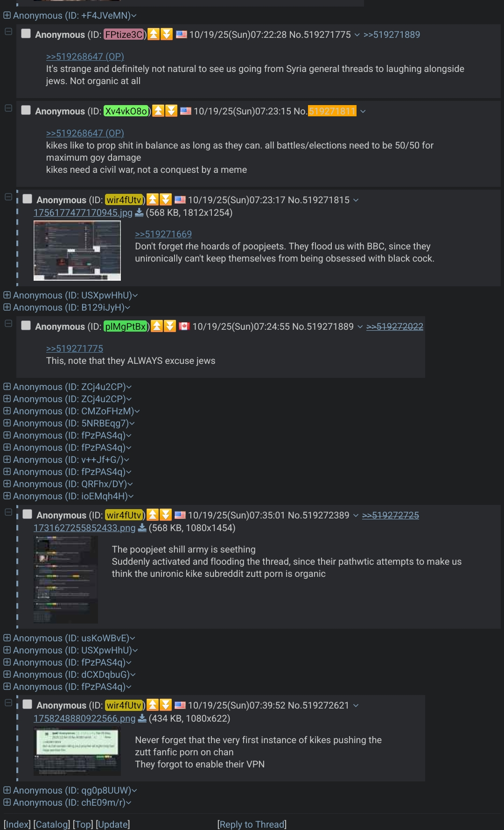Select the checkbox for post 519272621

pyautogui.click(x=28, y=704)
